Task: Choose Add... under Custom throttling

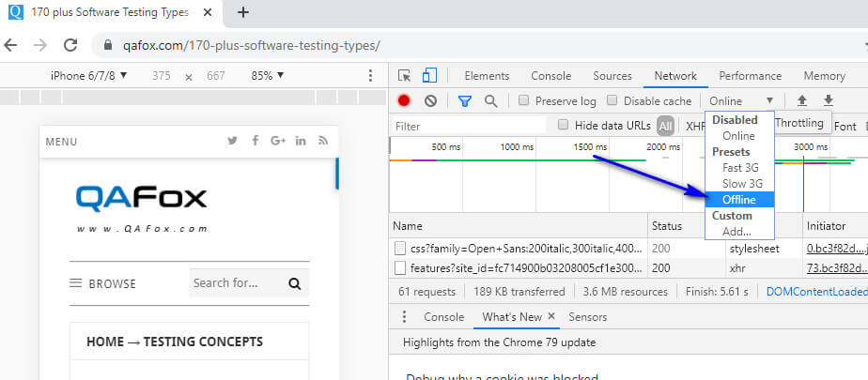Action: (736, 232)
